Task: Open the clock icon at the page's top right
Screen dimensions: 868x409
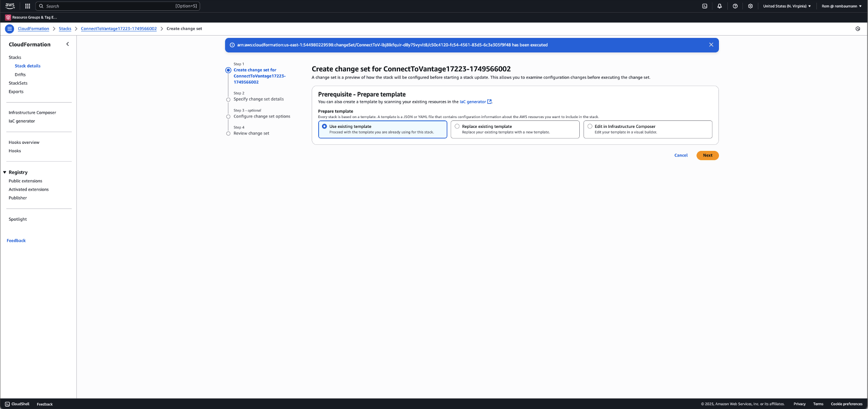Action: click(x=858, y=29)
